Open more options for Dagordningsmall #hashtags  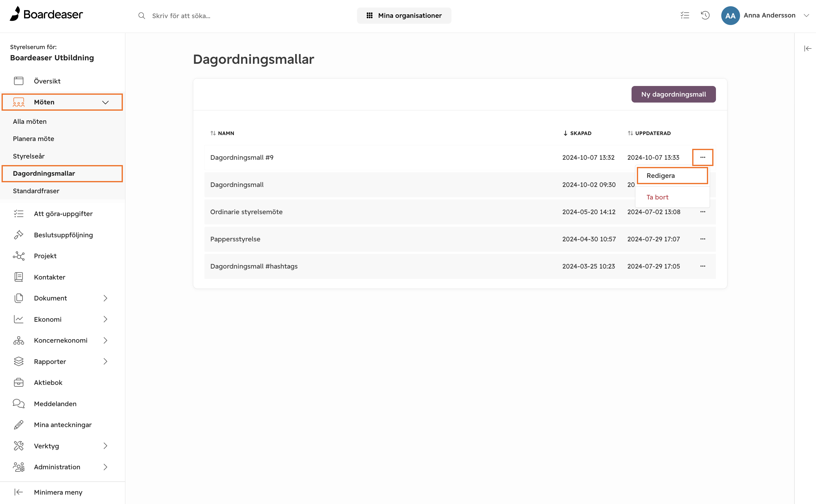(x=703, y=266)
